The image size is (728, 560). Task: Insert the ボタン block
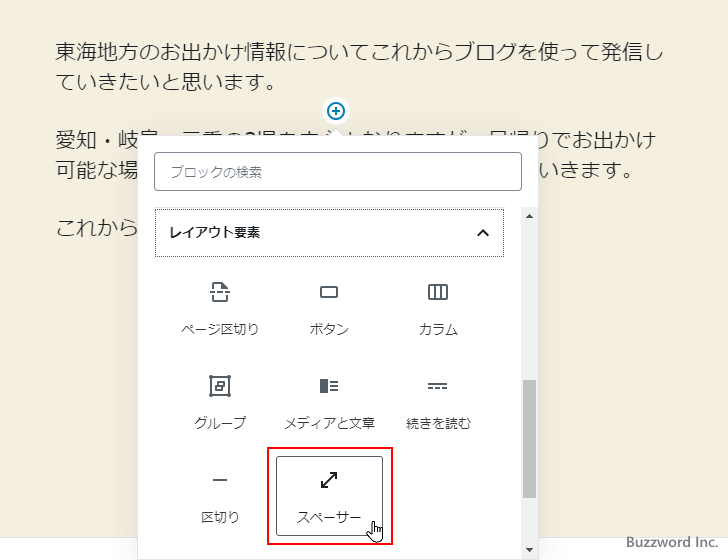click(x=329, y=308)
